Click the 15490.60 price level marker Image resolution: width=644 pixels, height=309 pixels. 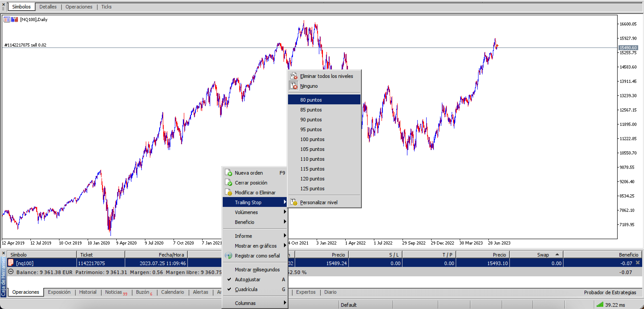pos(628,47)
